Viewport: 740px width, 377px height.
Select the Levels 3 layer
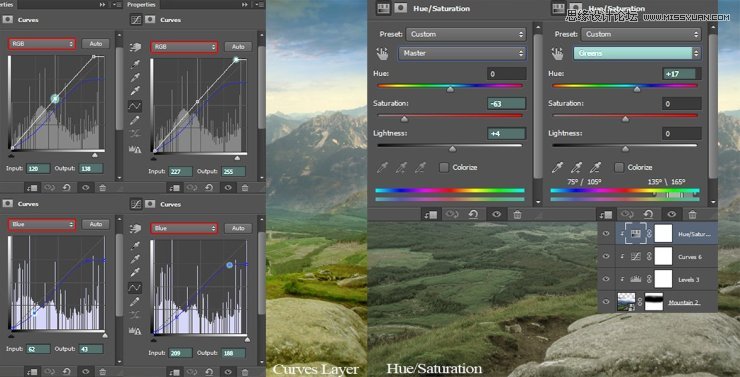pos(657,279)
